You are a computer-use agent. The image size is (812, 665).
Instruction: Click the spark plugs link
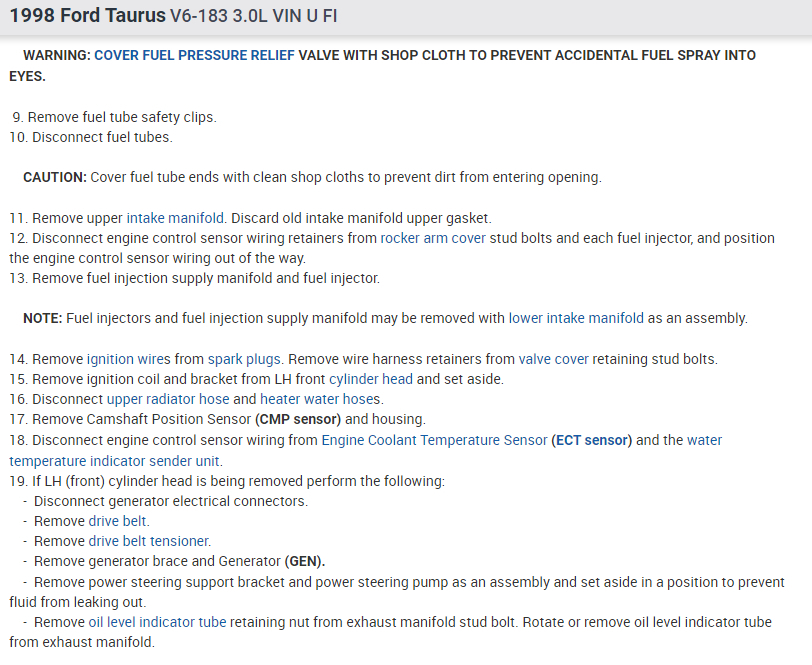[244, 358]
